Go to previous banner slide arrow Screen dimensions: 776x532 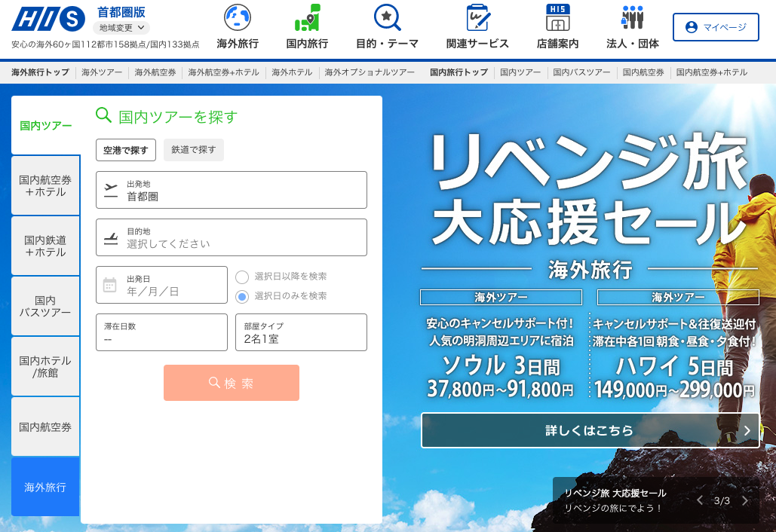(x=700, y=500)
